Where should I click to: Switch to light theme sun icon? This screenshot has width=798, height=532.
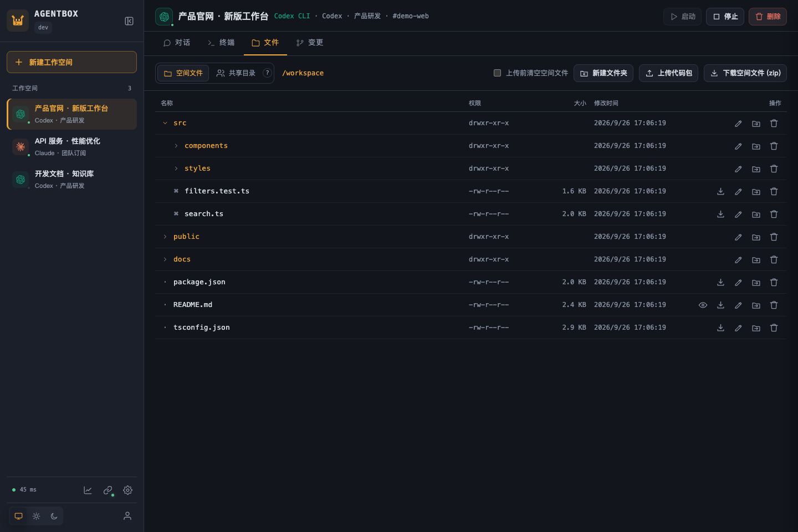pos(36,516)
